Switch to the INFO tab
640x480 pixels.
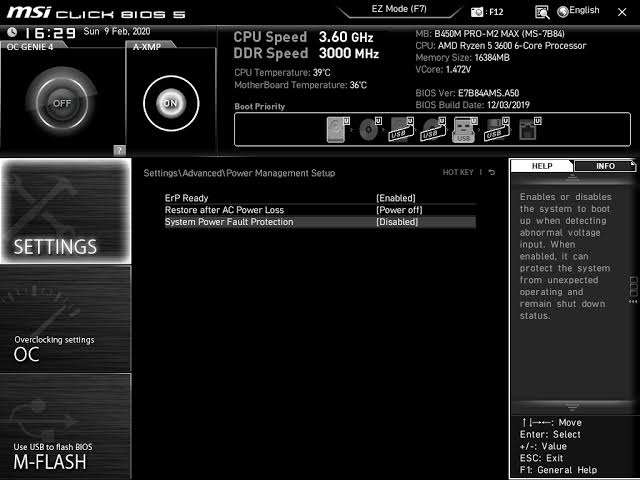click(605, 166)
